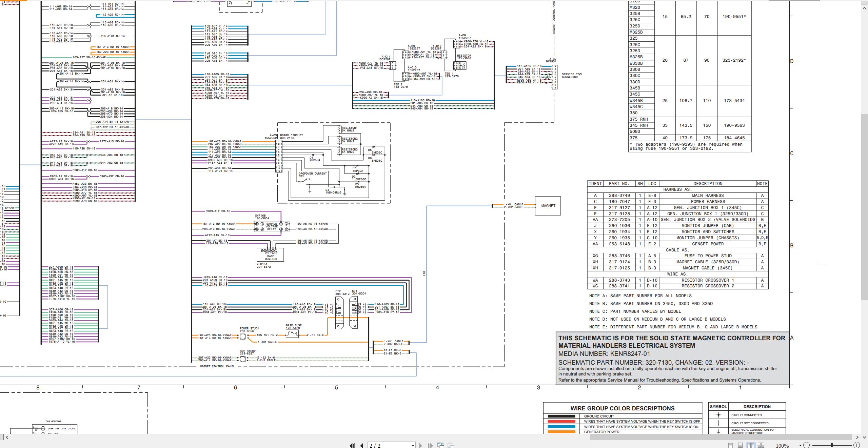Select continuous facing view layout
Image resolution: width=868 pixels, height=448 pixels.
point(761,445)
